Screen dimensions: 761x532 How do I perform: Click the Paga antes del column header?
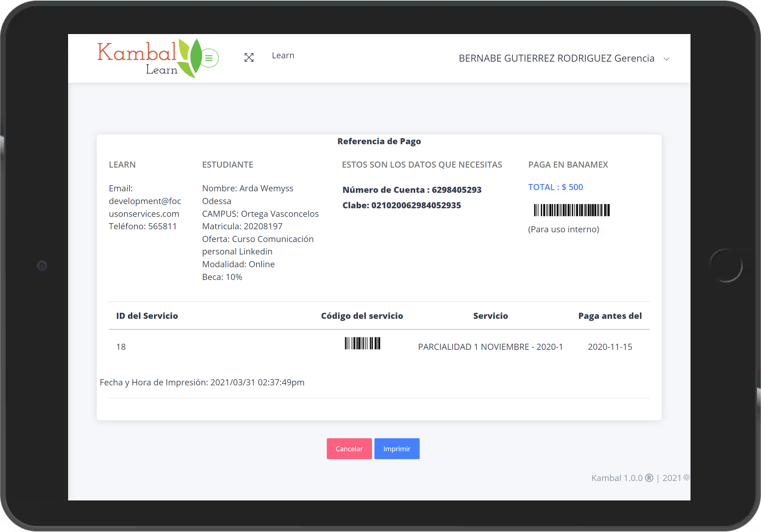[610, 316]
